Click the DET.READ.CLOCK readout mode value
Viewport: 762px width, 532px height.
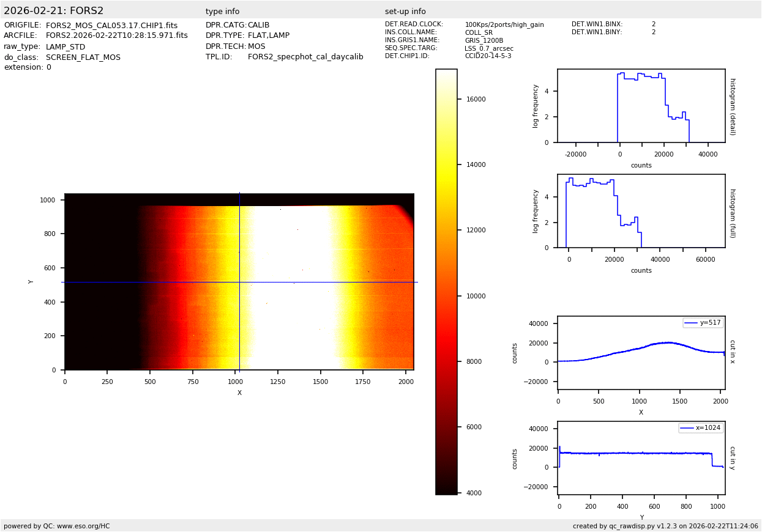(x=504, y=24)
